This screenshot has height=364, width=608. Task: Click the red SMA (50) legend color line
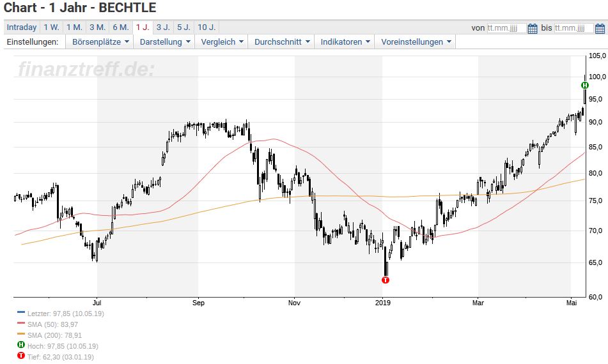point(21,322)
